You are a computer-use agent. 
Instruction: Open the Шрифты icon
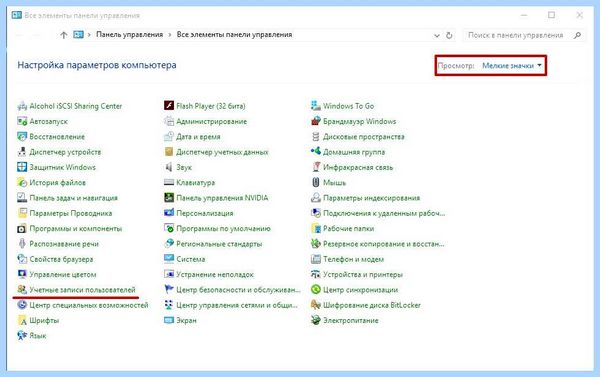pyautogui.click(x=22, y=320)
